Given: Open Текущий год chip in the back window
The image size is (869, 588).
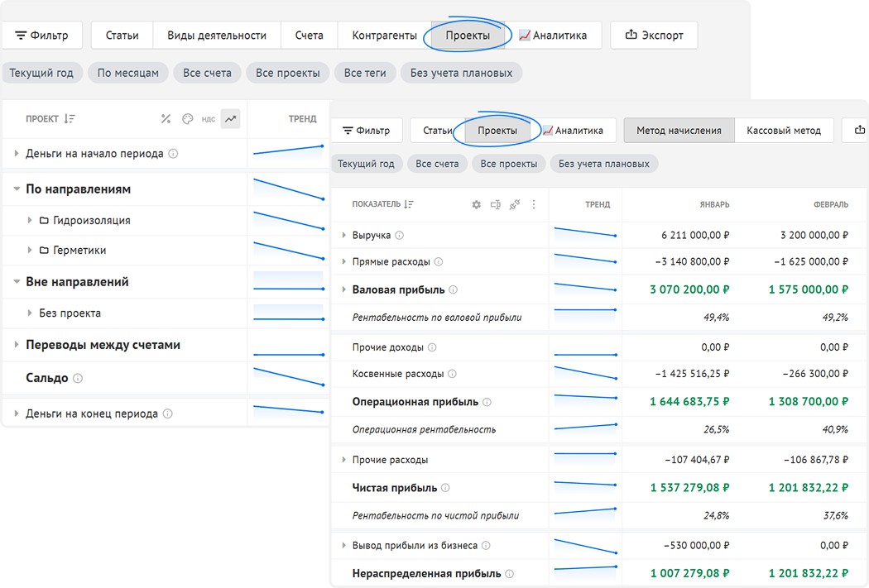Looking at the screenshot, I should click(x=41, y=73).
